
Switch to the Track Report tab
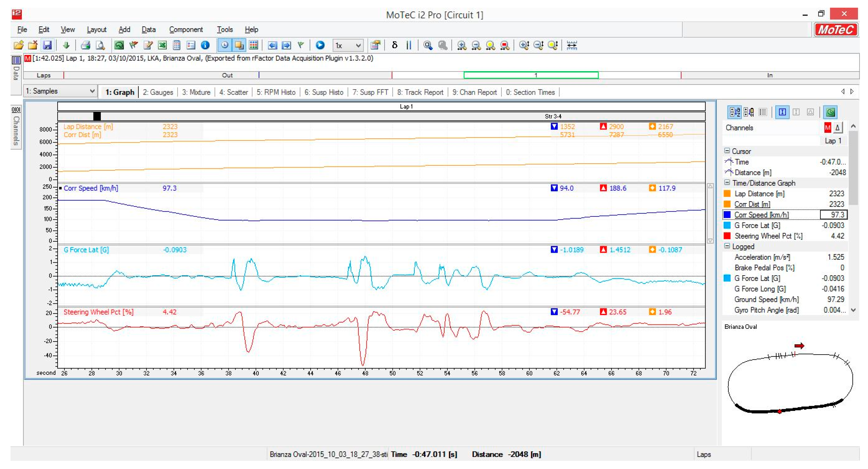tap(420, 92)
